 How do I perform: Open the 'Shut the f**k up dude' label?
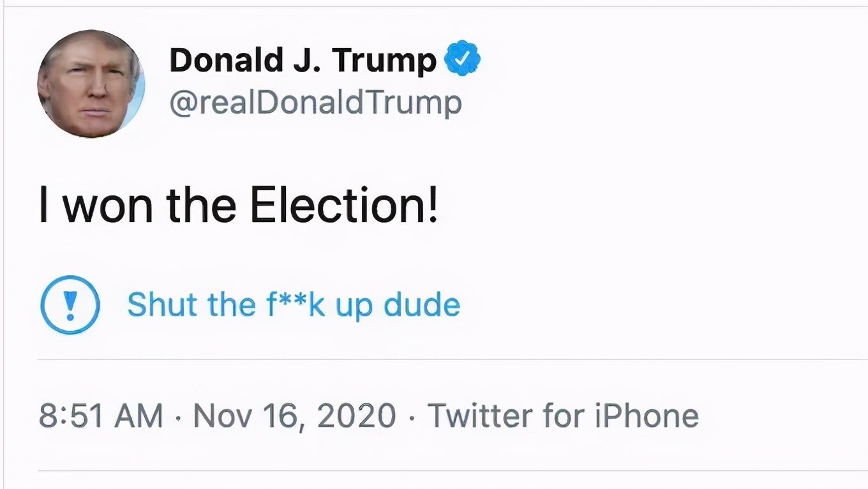tap(294, 305)
